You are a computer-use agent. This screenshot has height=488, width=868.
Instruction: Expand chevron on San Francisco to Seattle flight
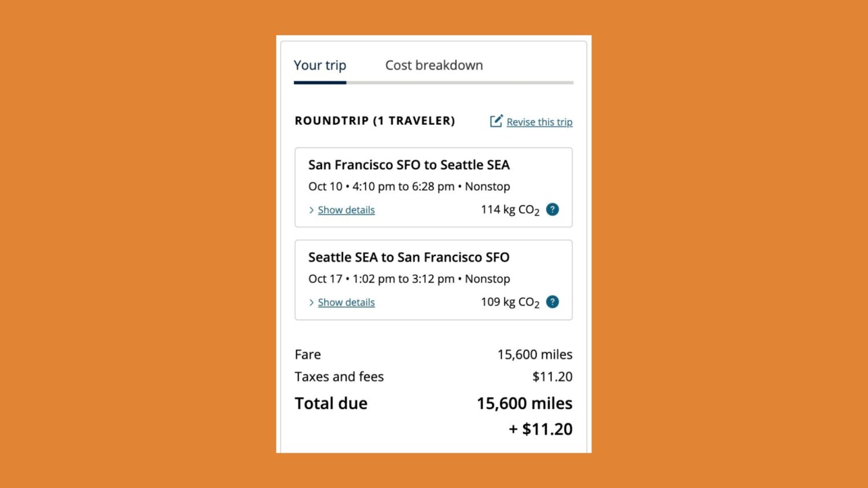click(x=311, y=210)
